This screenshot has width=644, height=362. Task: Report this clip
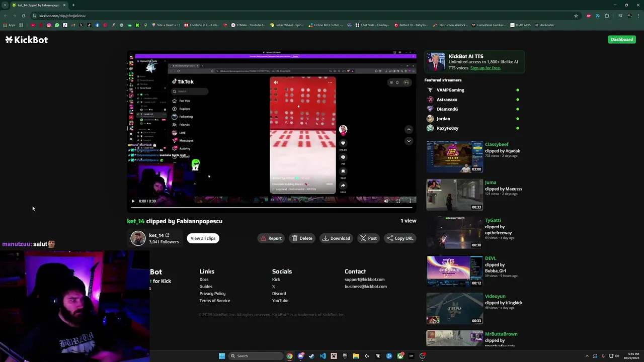click(x=271, y=238)
